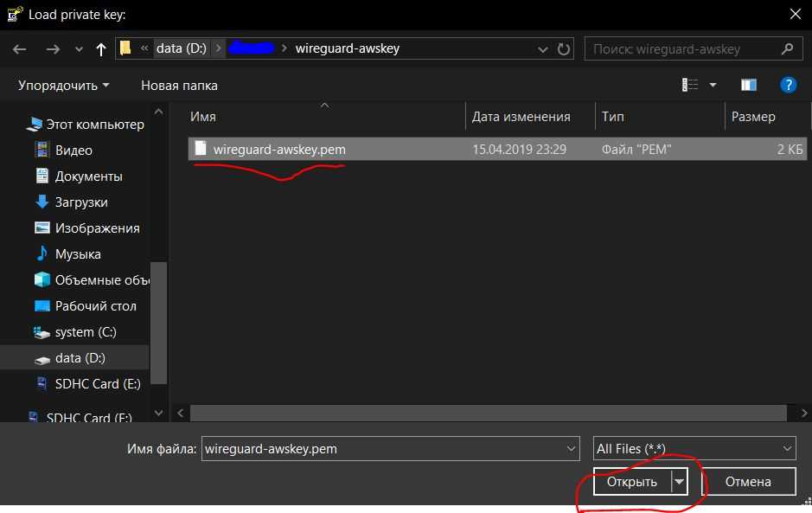The width and height of the screenshot is (812, 513).
Task: Open the help question mark icon
Action: [x=787, y=85]
